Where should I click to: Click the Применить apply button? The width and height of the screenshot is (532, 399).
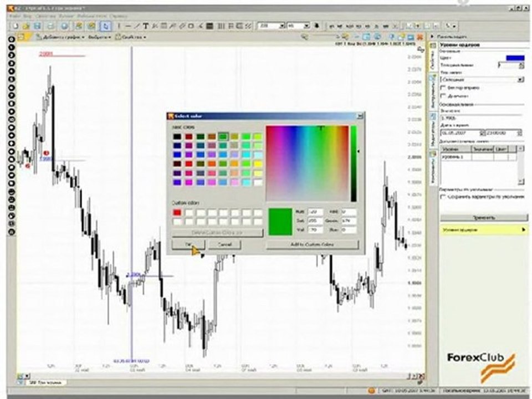click(484, 217)
